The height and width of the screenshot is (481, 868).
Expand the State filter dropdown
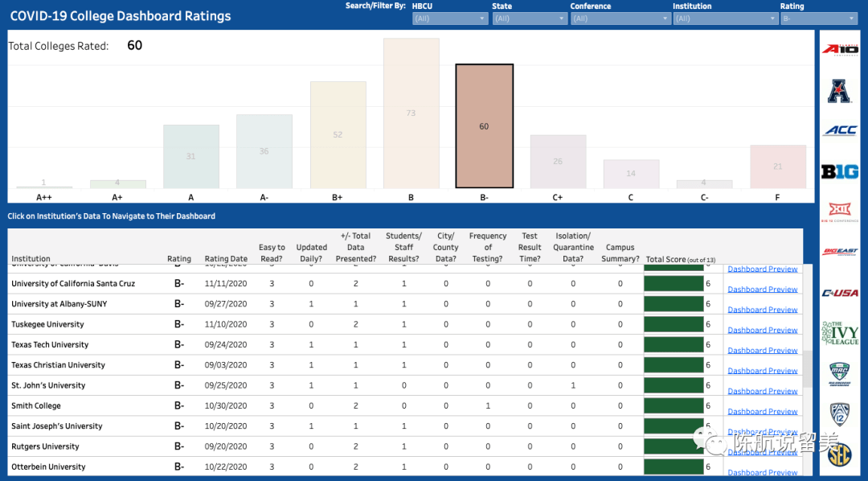point(529,18)
